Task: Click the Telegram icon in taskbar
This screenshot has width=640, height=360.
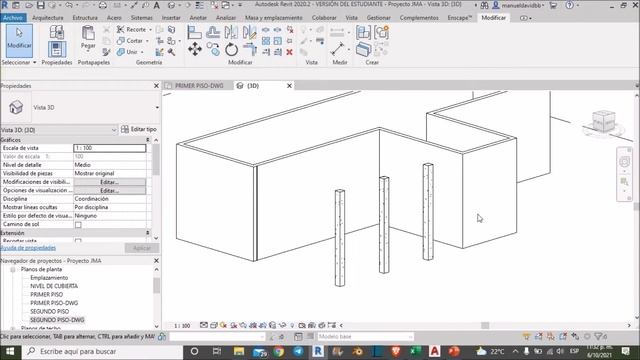Action: 298,351
